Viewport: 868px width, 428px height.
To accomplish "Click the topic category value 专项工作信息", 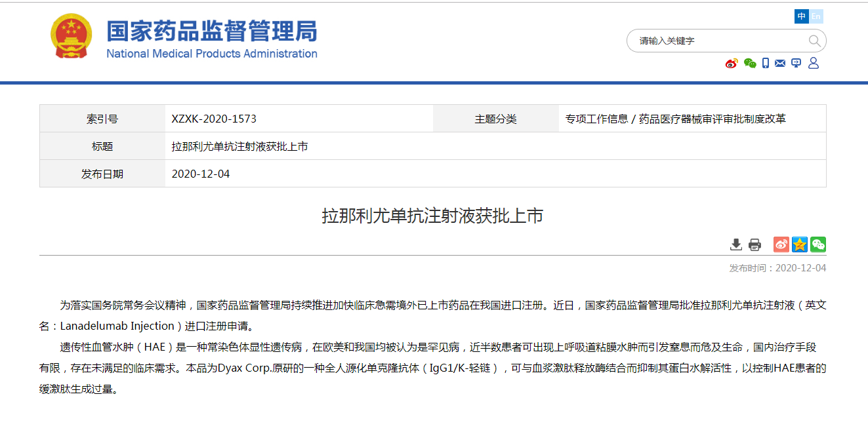I will click(596, 119).
